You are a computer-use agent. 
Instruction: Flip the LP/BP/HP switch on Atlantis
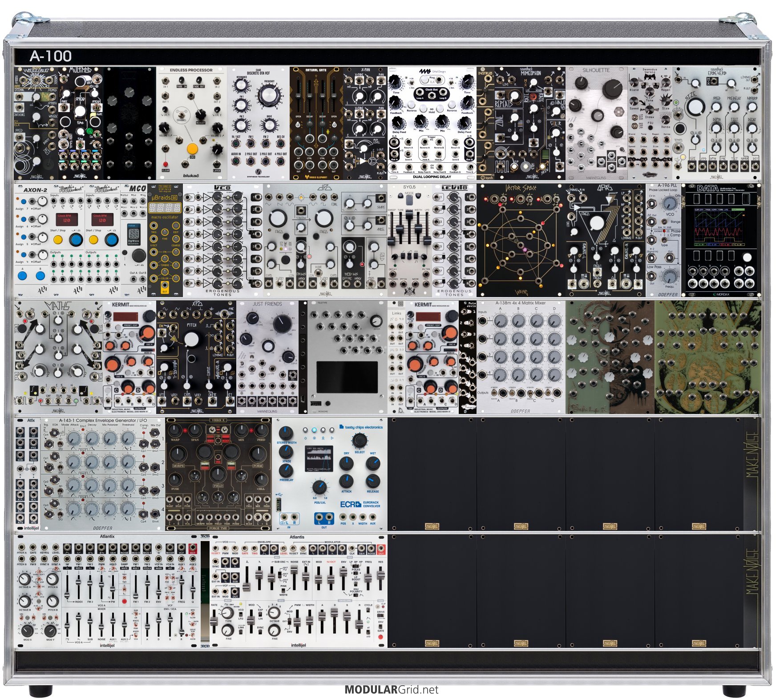pos(356,566)
